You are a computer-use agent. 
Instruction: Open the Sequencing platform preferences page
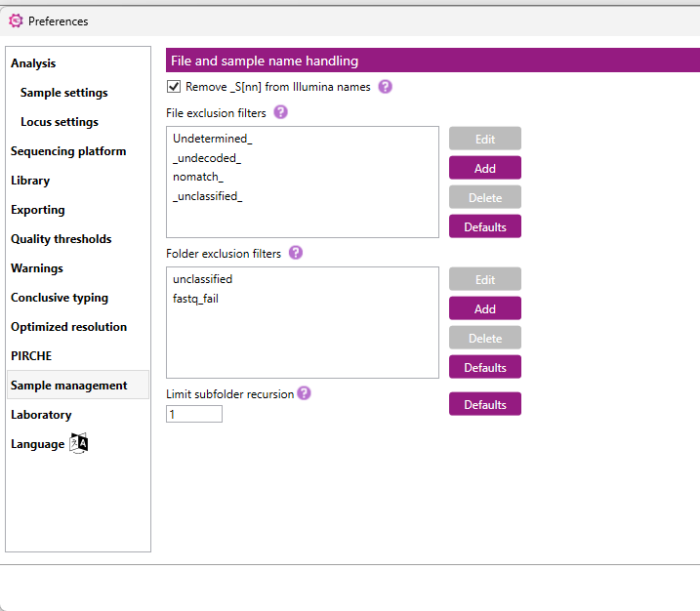68,151
